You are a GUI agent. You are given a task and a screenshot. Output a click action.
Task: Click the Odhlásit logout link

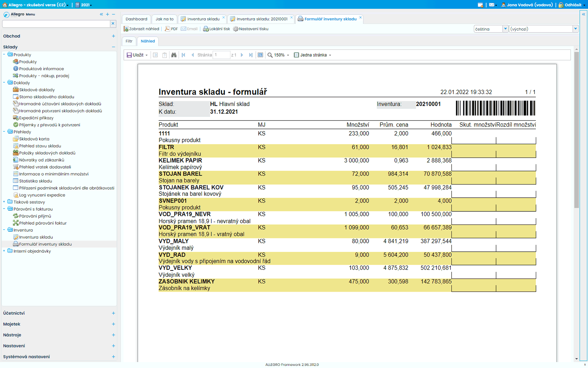(573, 5)
